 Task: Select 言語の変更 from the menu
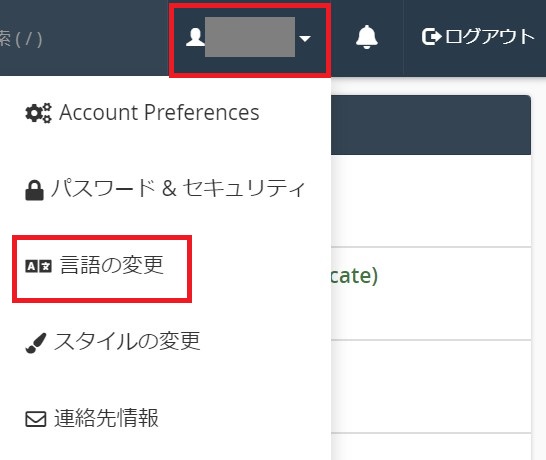[111, 265]
